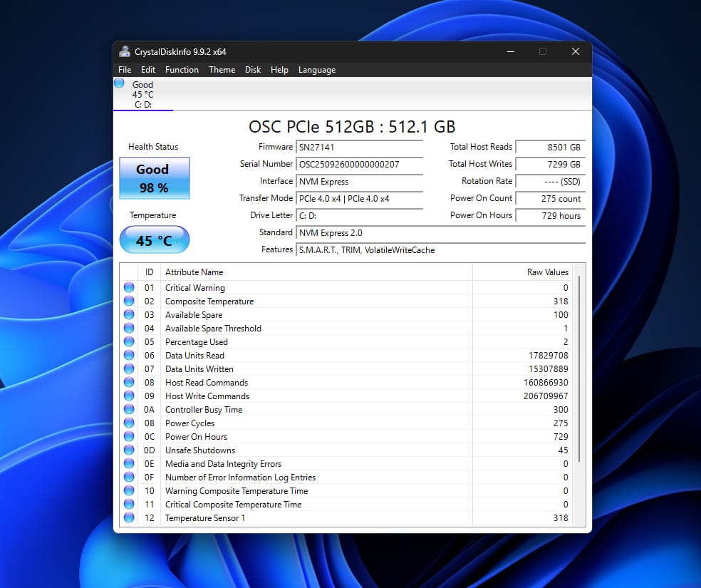The width and height of the screenshot is (701, 588).
Task: Click the blue status orb beside Good 45 °C
Action: point(119,83)
